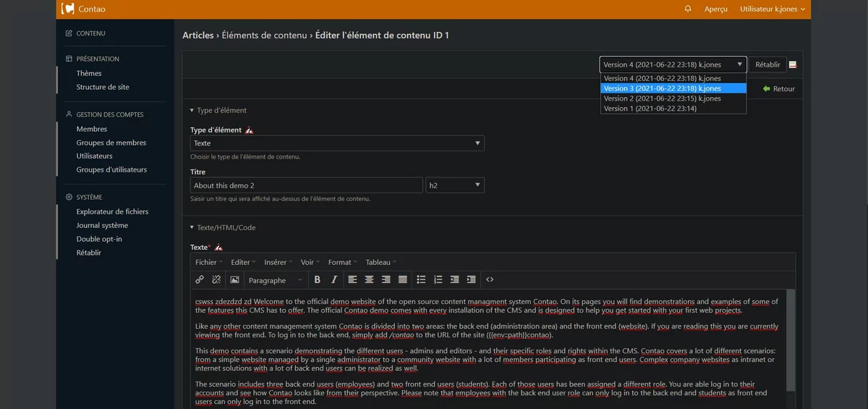This screenshot has height=409, width=868.
Task: Select Version 4 in the list
Action: click(x=673, y=78)
